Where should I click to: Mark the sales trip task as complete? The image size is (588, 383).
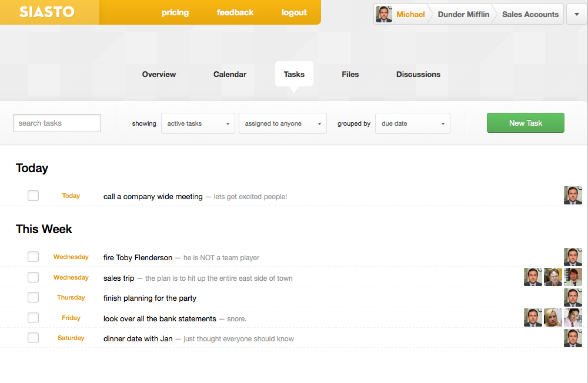[x=34, y=277]
